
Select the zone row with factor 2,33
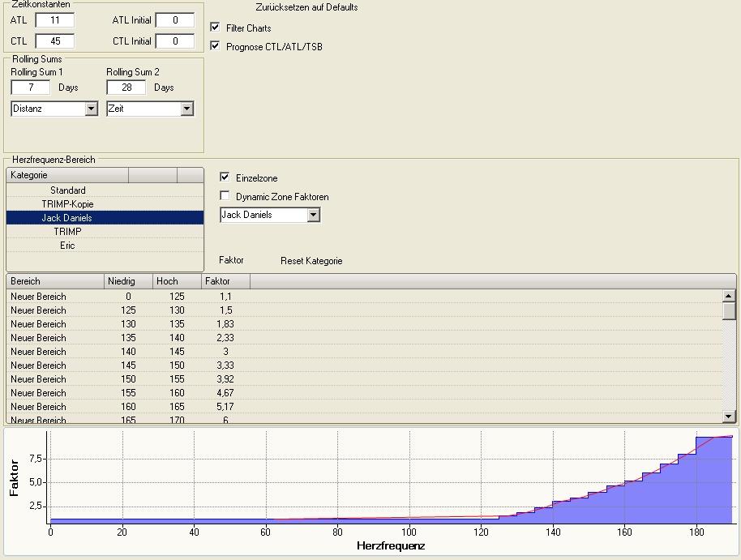click(364, 338)
